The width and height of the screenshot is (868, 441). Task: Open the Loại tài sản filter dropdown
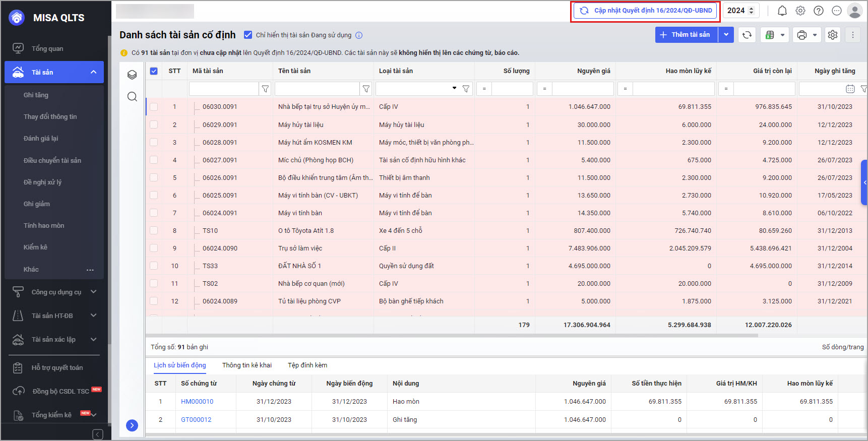pos(454,88)
